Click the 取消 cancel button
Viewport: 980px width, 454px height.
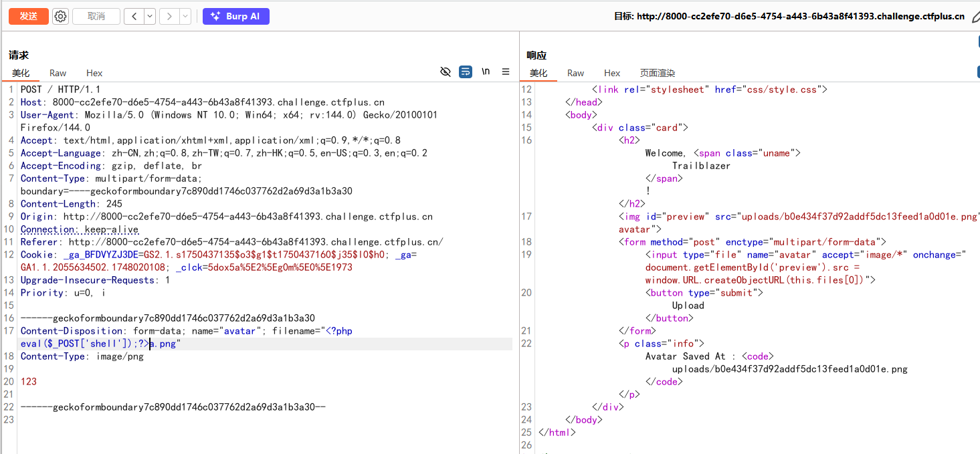click(96, 17)
